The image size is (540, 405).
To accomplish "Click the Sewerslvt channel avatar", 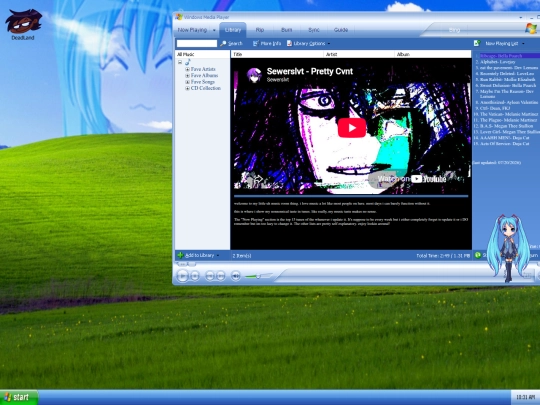I will click(x=255, y=75).
